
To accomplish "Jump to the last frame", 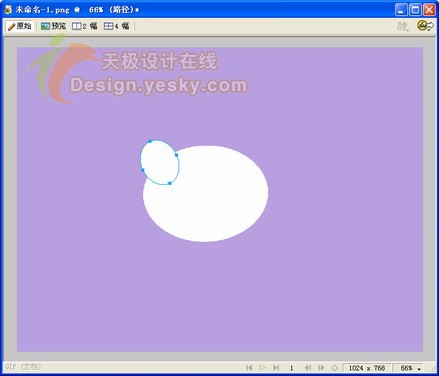I will (x=276, y=368).
